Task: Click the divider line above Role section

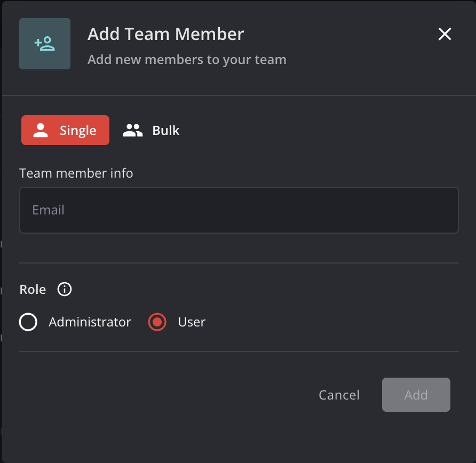Action: tap(239, 263)
